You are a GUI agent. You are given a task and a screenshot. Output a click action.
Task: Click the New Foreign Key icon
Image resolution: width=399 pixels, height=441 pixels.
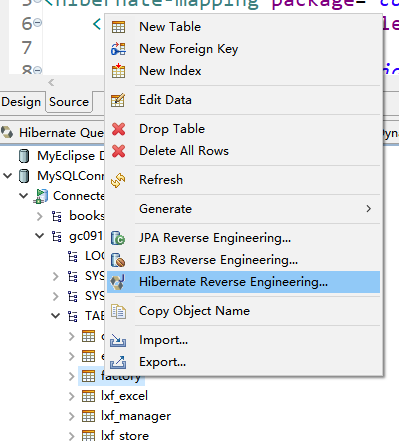[x=118, y=49]
